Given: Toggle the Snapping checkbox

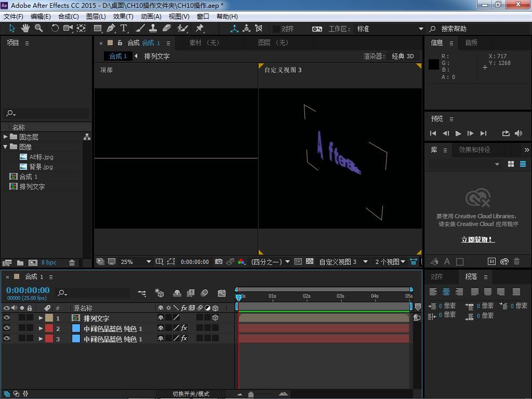Looking at the screenshot, I should coord(276,29).
